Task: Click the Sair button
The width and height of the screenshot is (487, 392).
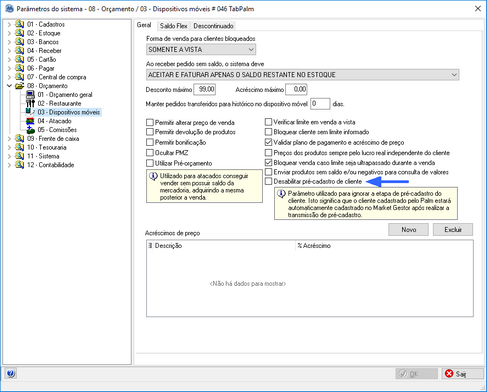Action: 463,374
